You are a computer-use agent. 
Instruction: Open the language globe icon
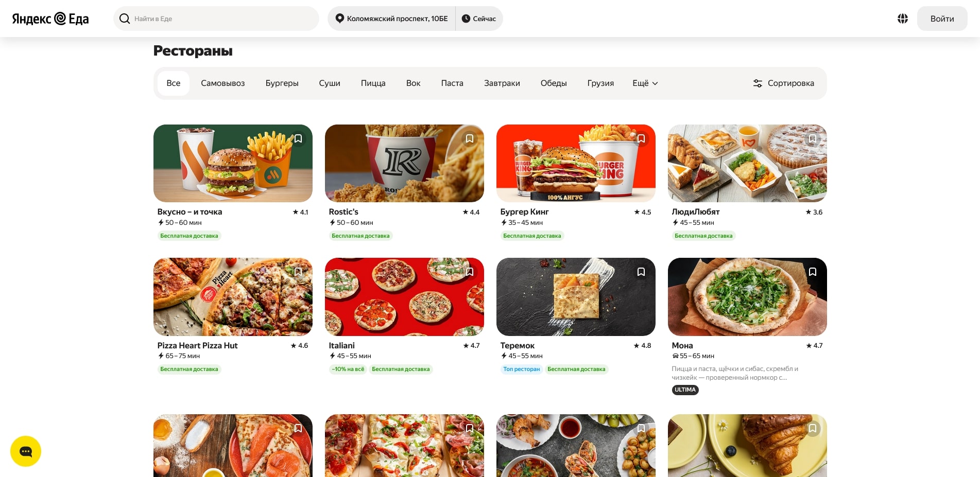click(902, 19)
